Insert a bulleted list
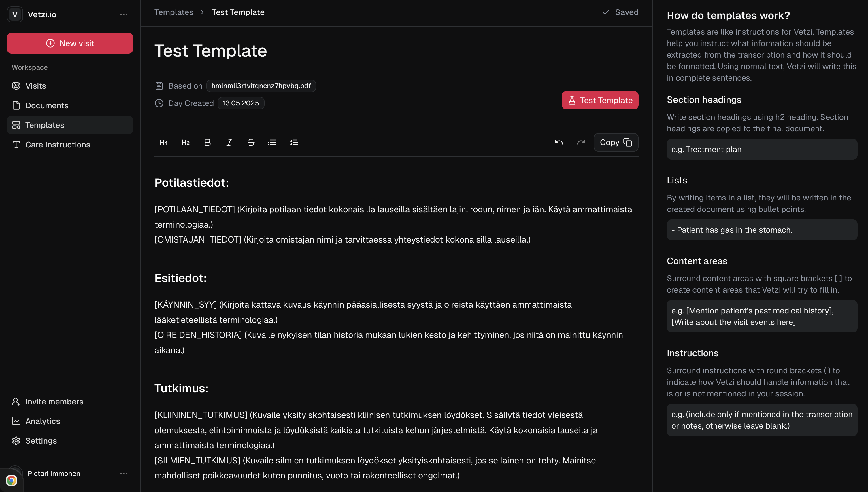The image size is (868, 492). coord(272,142)
